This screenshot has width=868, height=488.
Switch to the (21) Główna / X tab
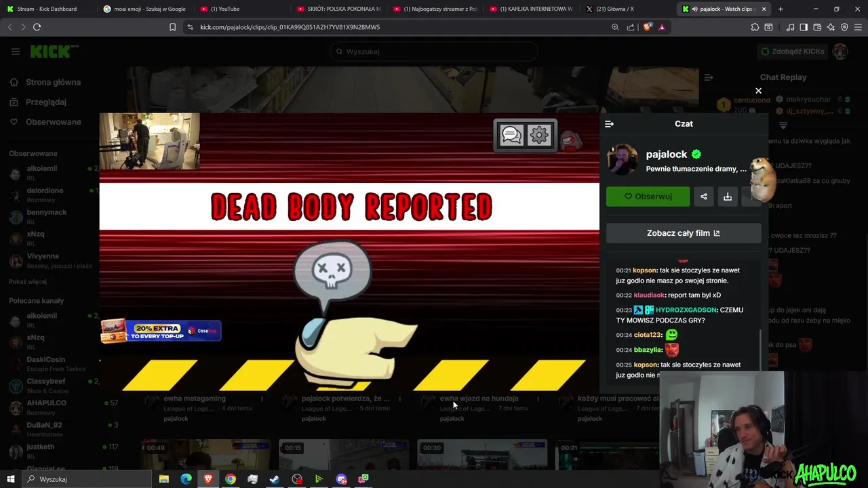coord(627,9)
